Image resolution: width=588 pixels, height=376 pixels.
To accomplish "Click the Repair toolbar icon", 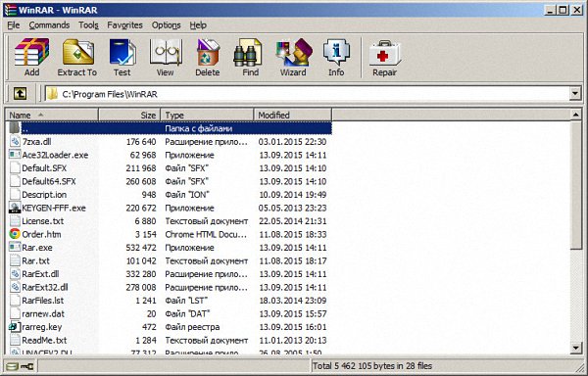I will [x=384, y=53].
